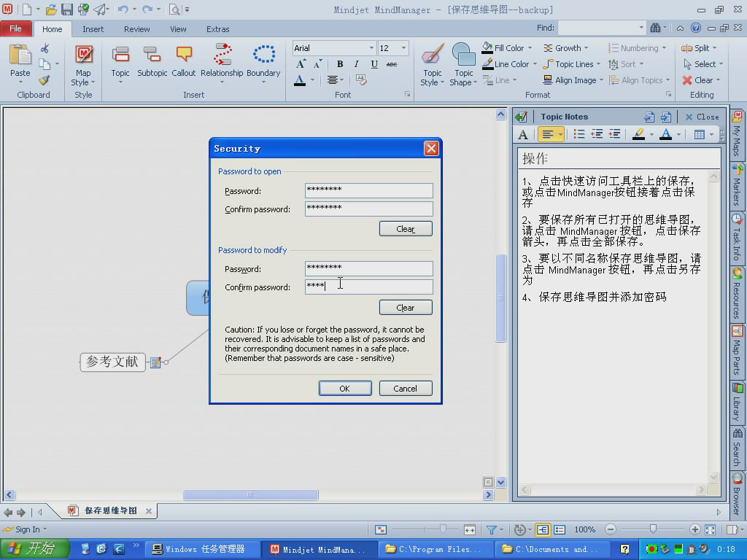Open the Map Style icon
The height and width of the screenshot is (560, 747).
tap(83, 54)
